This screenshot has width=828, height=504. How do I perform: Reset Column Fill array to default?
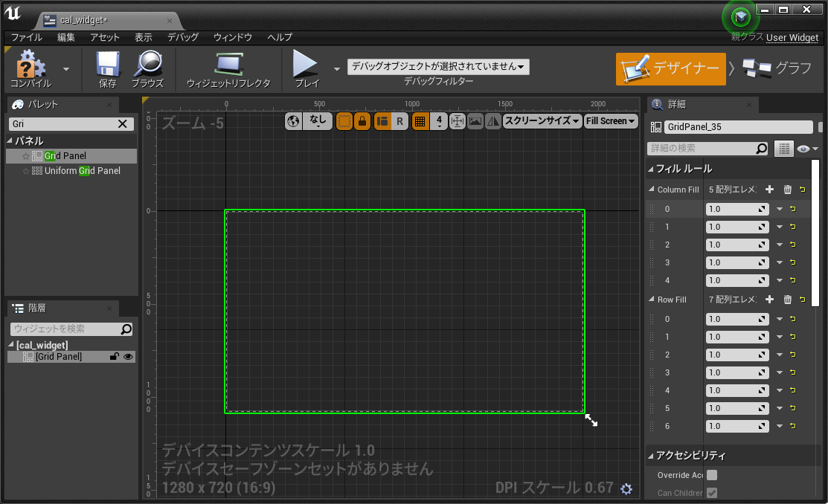click(803, 190)
